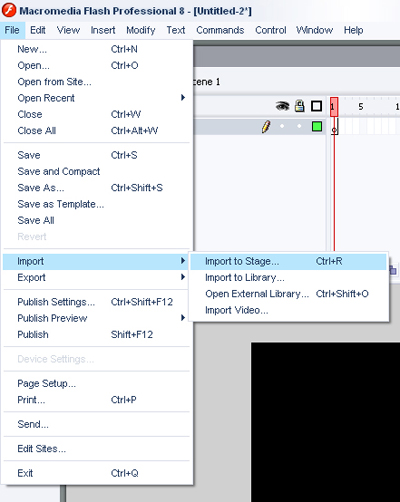The height and width of the screenshot is (502, 400).
Task: Choose New... from the File menu
Action: coord(97,49)
